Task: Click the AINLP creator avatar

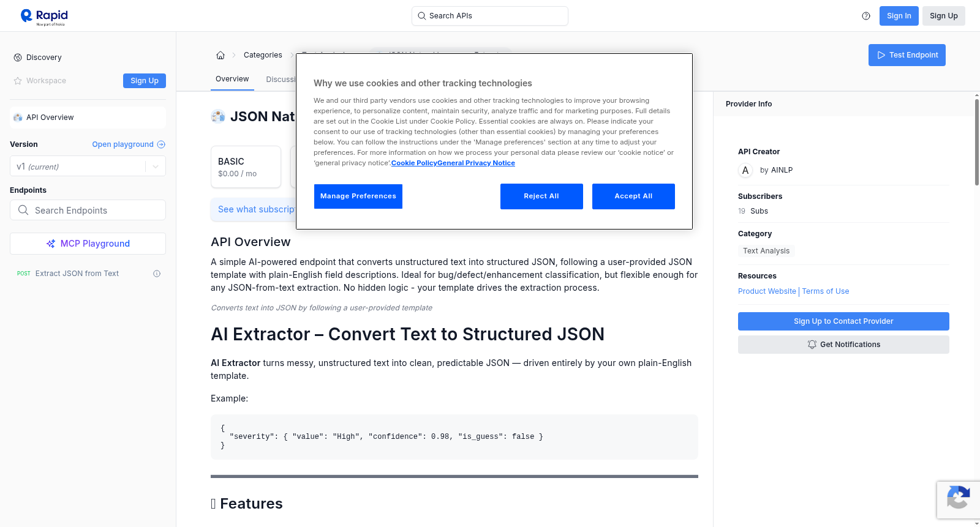Action: pos(745,170)
